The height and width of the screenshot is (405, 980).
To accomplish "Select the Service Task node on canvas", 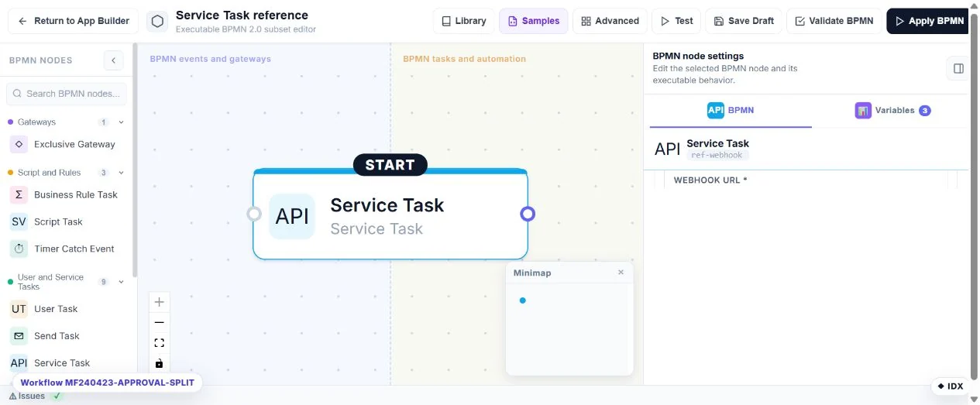I will click(390, 215).
